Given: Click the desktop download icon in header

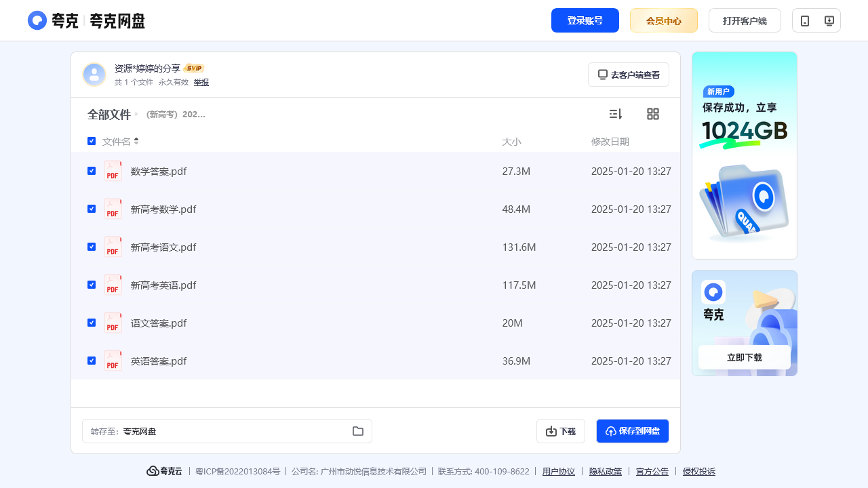Looking at the screenshot, I should 829,21.
